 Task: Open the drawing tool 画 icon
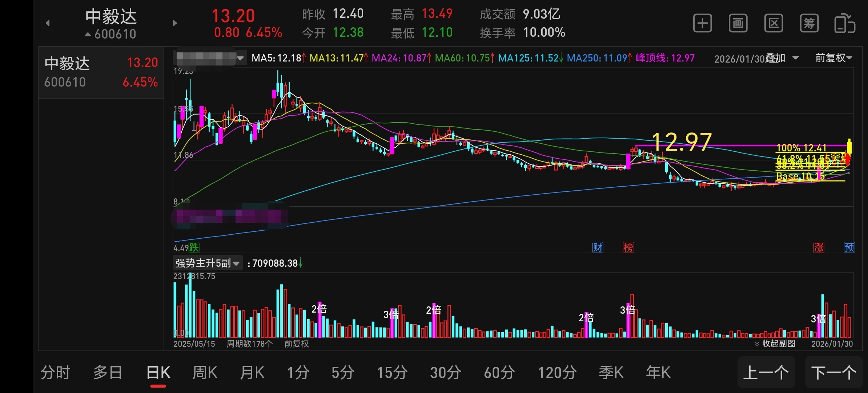(x=738, y=24)
